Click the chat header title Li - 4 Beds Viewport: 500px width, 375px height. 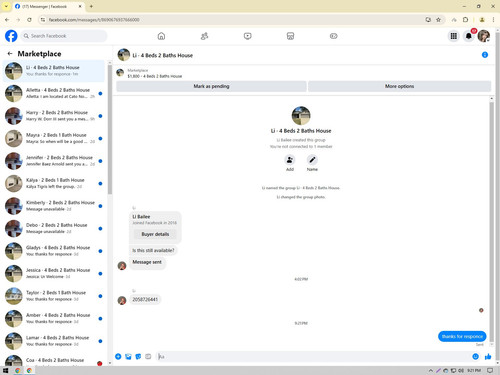[163, 55]
